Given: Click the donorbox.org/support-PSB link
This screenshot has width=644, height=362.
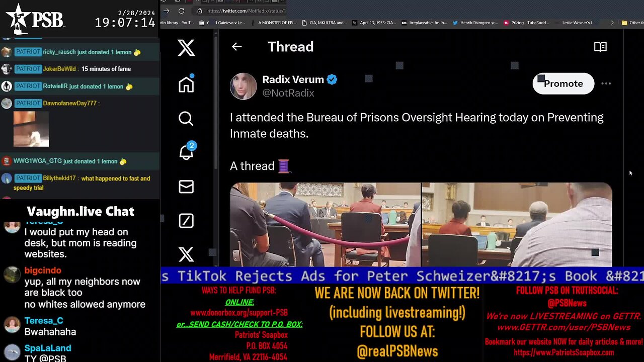Looking at the screenshot, I should (x=239, y=312).
